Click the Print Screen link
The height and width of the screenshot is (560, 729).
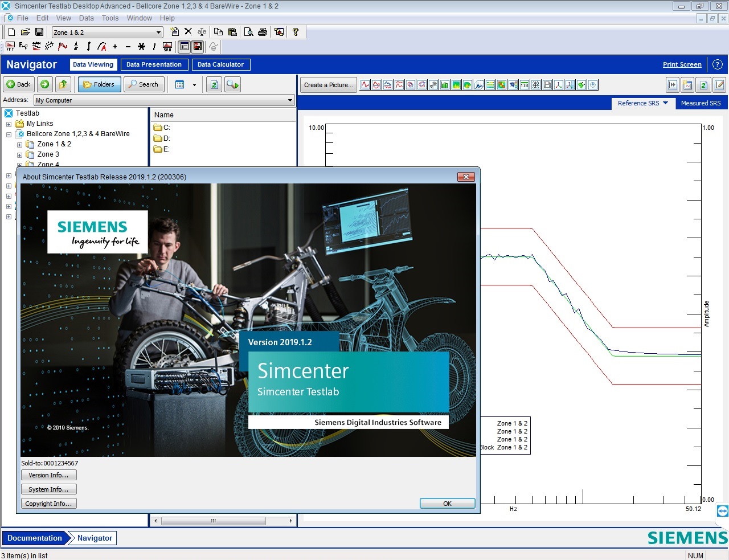682,64
